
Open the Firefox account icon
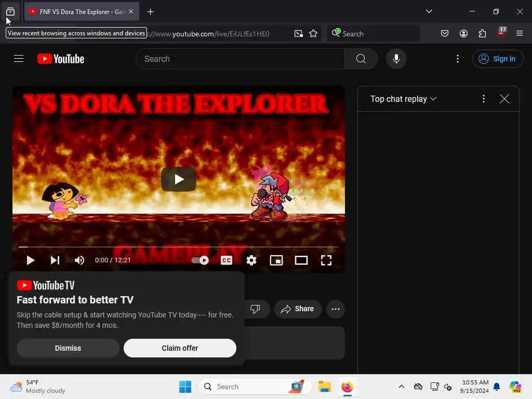(463, 34)
